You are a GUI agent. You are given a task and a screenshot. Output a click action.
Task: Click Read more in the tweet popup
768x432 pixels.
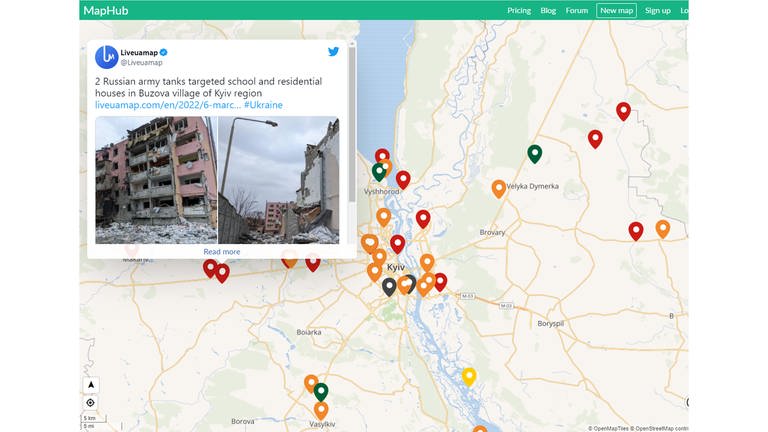click(221, 252)
